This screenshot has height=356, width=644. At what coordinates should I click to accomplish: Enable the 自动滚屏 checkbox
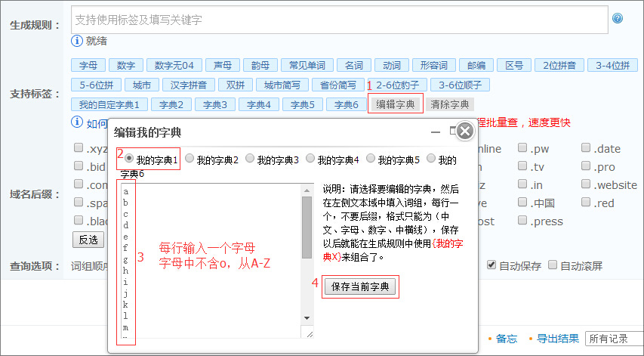(553, 265)
